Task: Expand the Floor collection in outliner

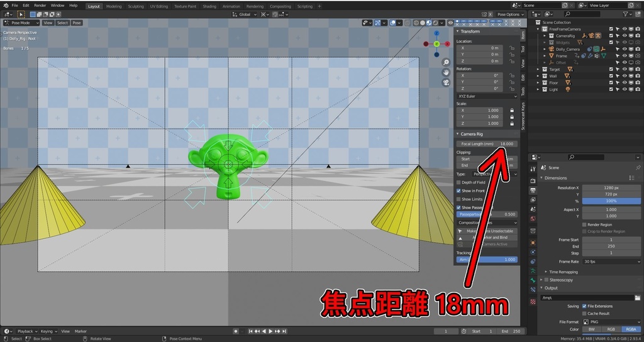Action: (538, 82)
